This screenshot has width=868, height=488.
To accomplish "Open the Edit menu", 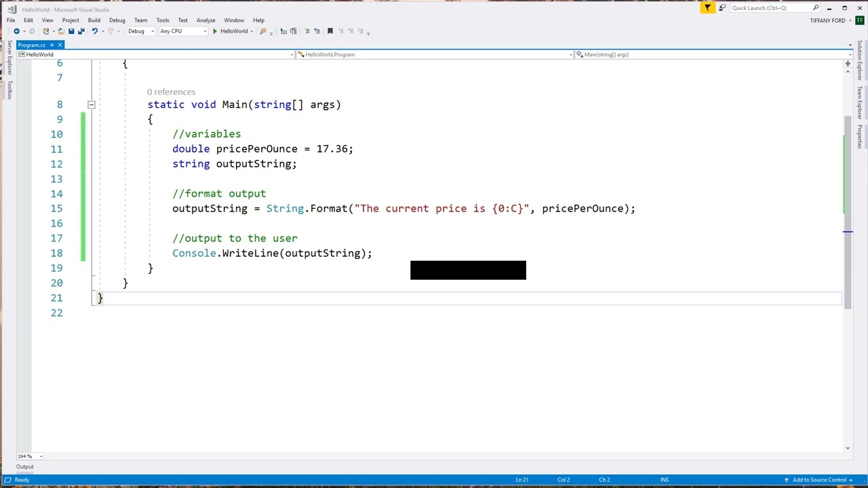I will [28, 20].
